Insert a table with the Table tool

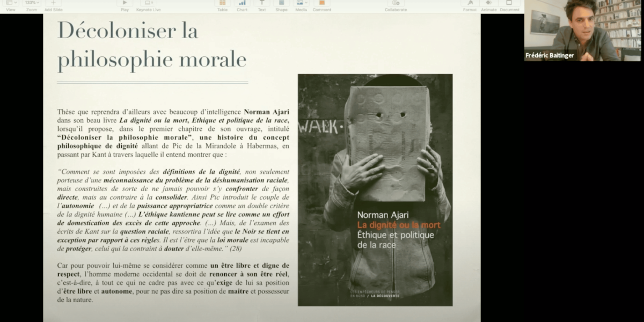[222, 3]
